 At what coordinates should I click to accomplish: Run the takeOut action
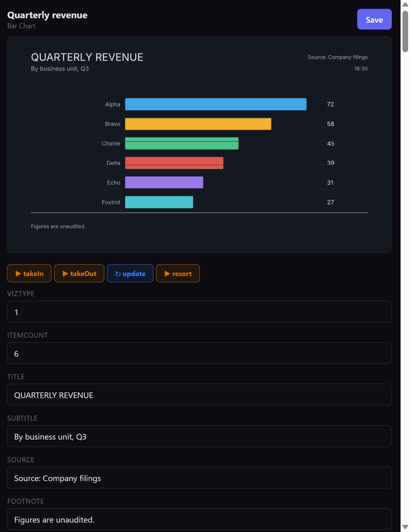pyautogui.click(x=79, y=273)
